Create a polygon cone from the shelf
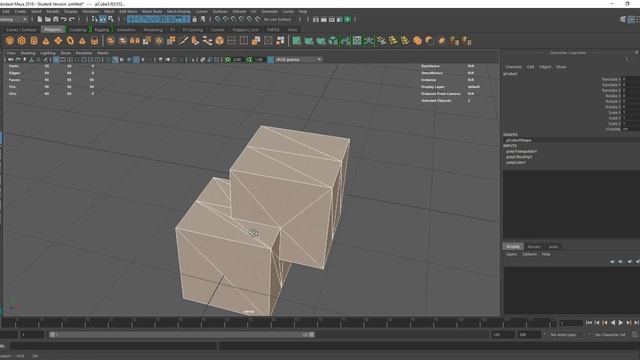 pyautogui.click(x=46, y=40)
